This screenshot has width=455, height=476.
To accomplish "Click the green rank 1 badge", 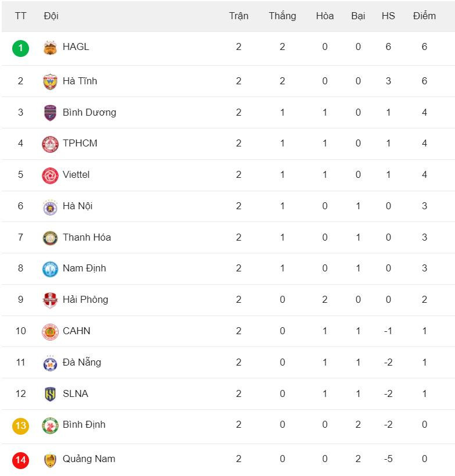I will [20, 48].
